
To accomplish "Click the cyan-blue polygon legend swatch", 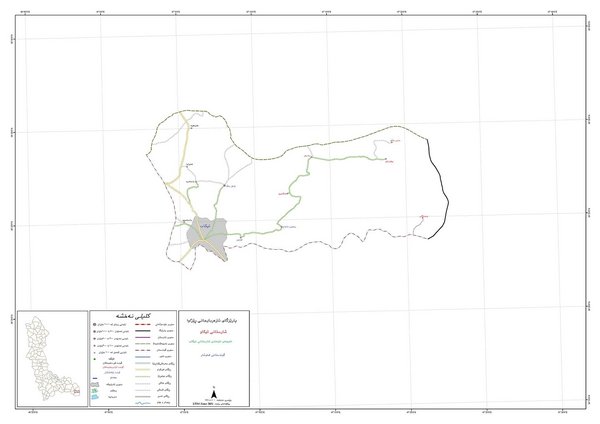I will point(95,397).
